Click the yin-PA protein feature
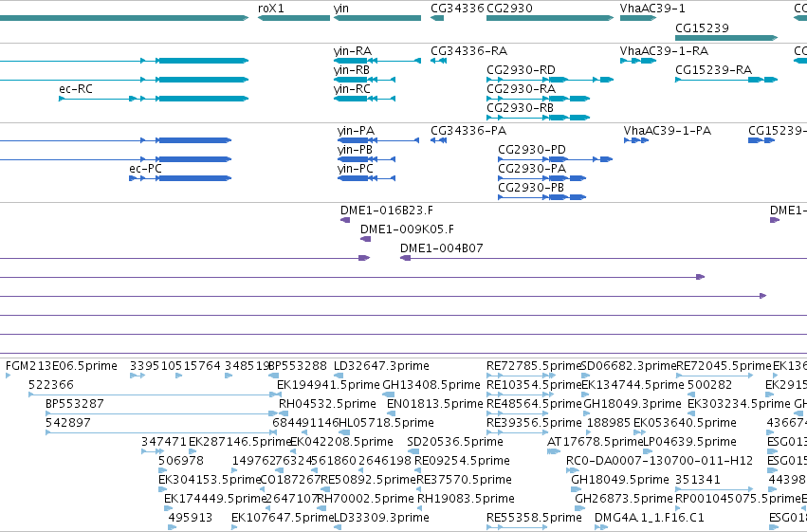This screenshot has width=807, height=532. click(378, 140)
